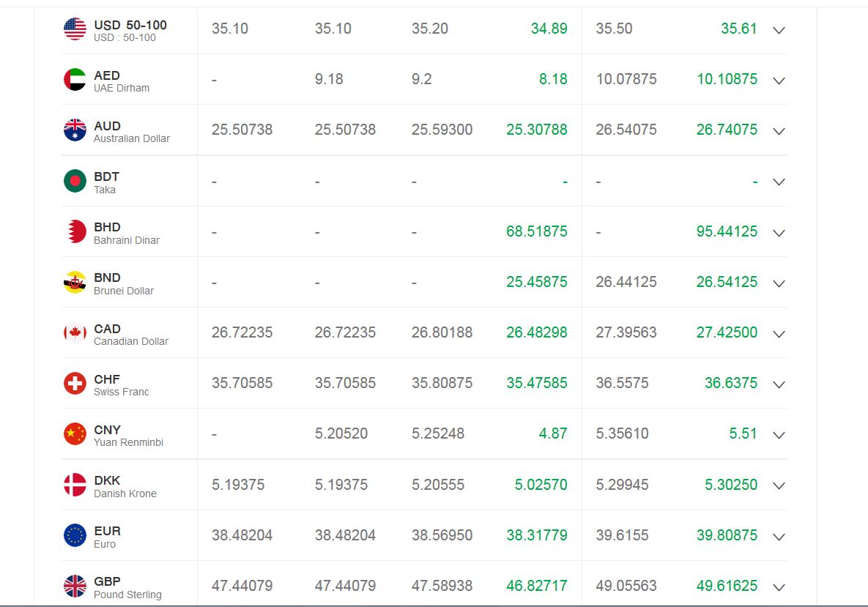The width and height of the screenshot is (868, 607).
Task: Click the Bahraini Dinar rate 95.44125
Action: pyautogui.click(x=727, y=231)
